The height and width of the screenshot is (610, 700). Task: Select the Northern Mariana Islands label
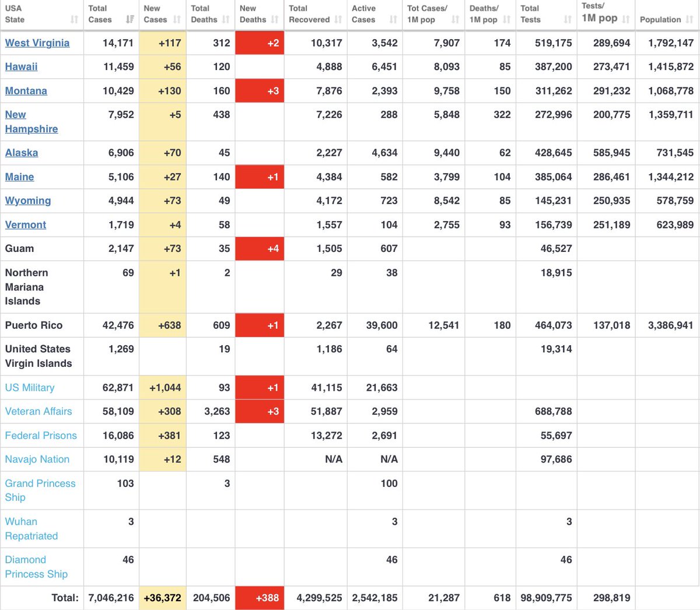(x=27, y=286)
